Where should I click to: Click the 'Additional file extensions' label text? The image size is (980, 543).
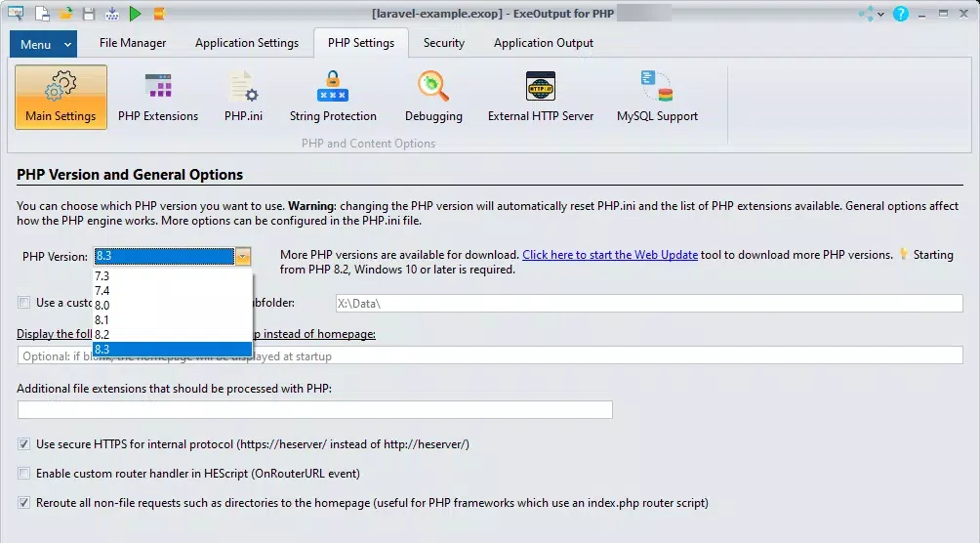click(x=175, y=389)
